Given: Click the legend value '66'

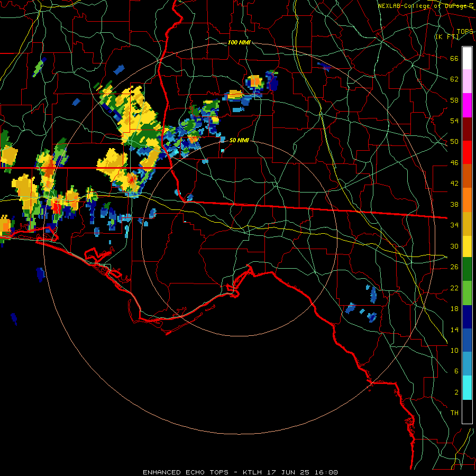Looking at the screenshot, I should coord(454,58).
